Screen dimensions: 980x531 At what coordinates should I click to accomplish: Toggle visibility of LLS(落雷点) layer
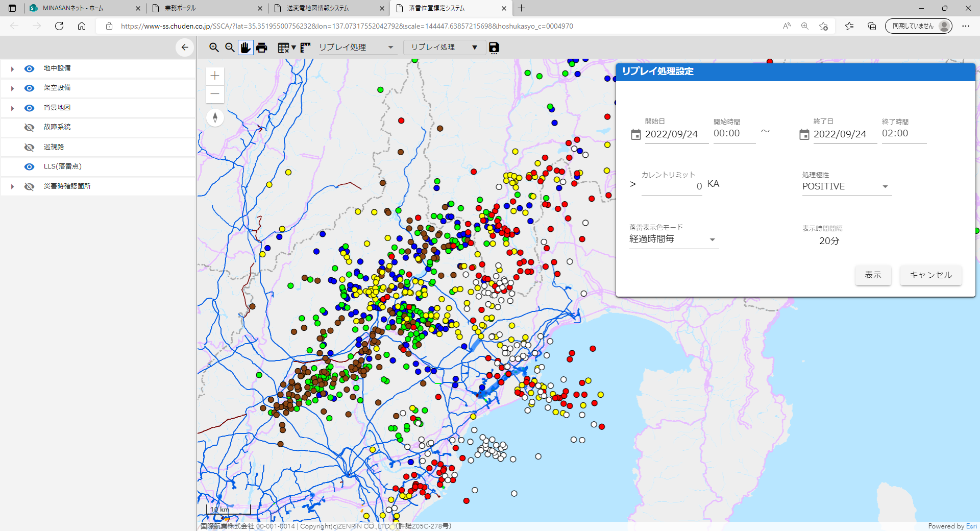tap(30, 166)
